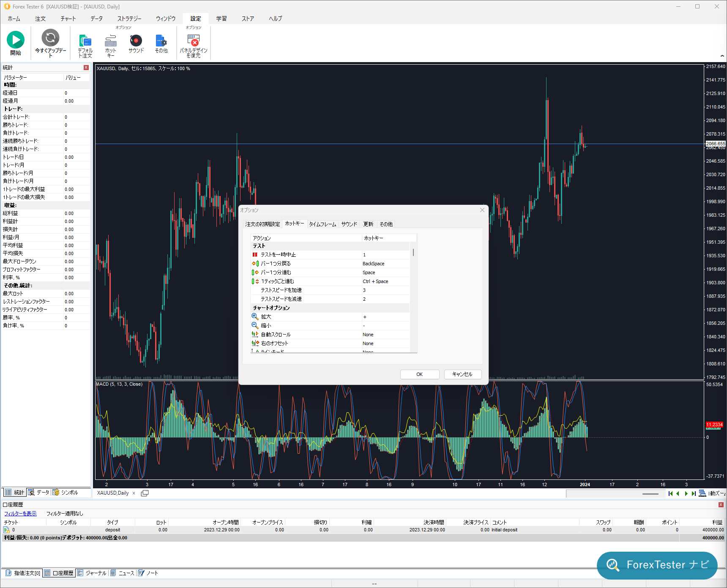Click the chart horizontal scrollbar thumb
This screenshot has height=588, width=727.
point(650,494)
